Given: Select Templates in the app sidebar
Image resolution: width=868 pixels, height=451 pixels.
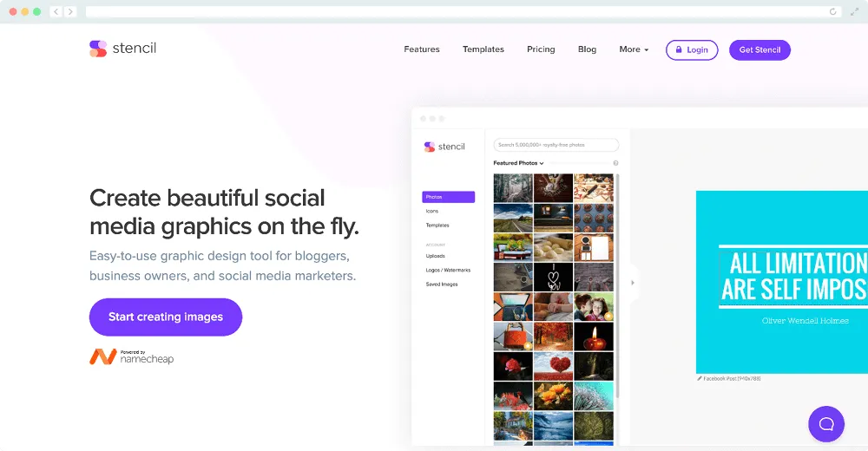Looking at the screenshot, I should 437,225.
